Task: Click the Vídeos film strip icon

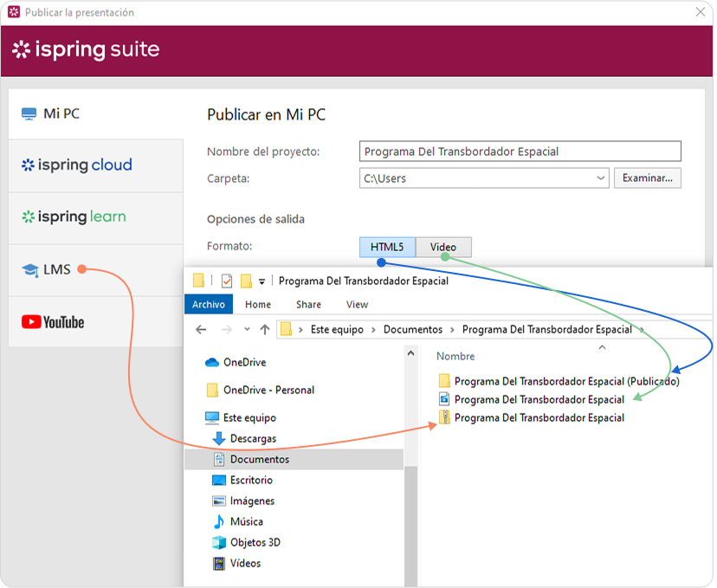Action: coord(219,564)
